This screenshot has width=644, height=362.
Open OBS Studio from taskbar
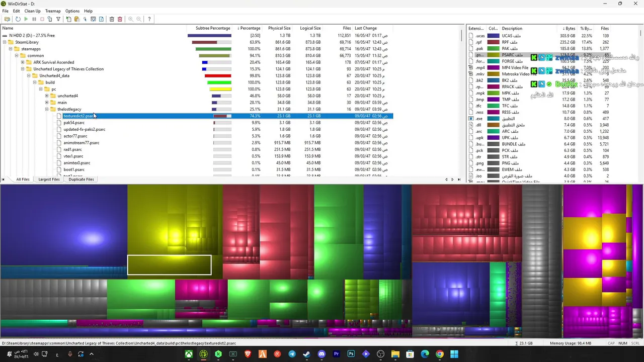coord(380,354)
